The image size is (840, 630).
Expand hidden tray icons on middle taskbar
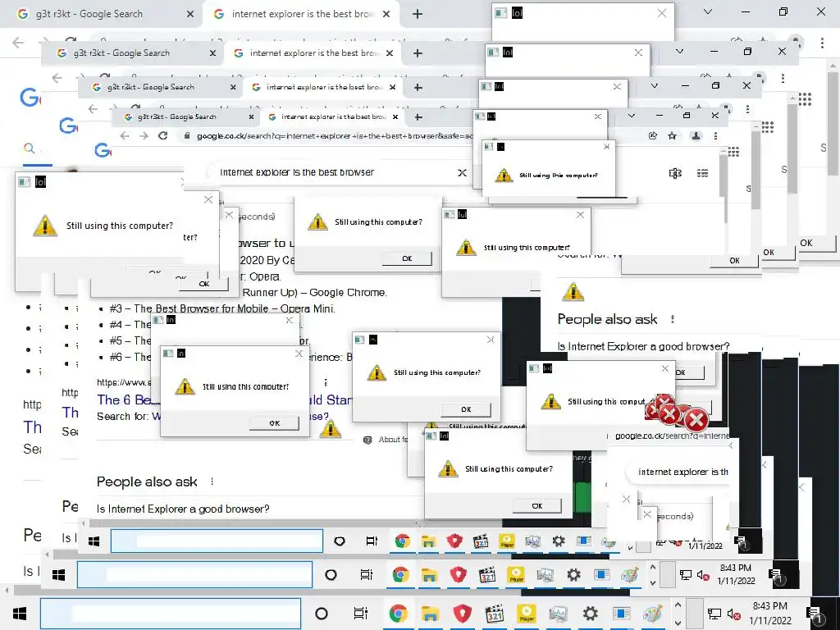652,567
